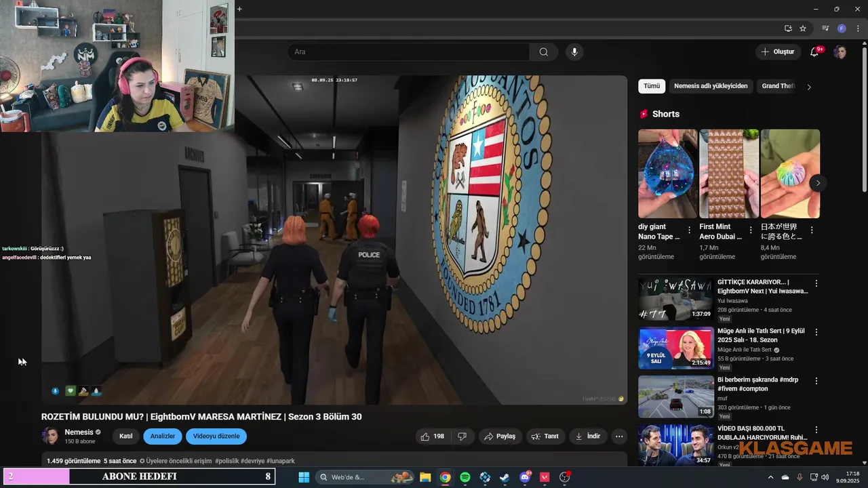Click the #polislik hashtag
The width and height of the screenshot is (868, 488).
tap(226, 461)
